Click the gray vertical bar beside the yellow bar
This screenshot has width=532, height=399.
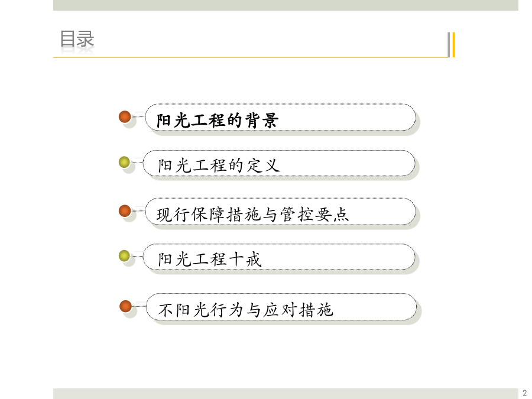pos(449,45)
